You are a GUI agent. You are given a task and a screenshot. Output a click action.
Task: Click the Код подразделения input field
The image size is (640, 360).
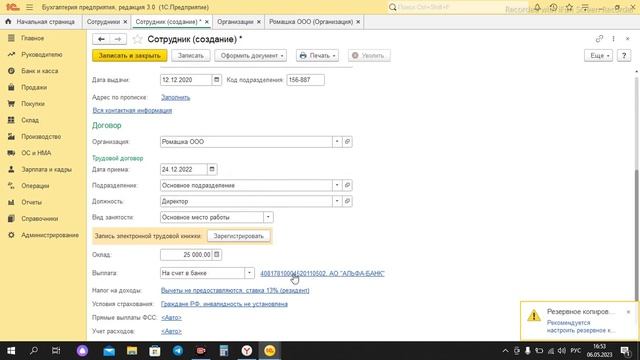(x=305, y=80)
